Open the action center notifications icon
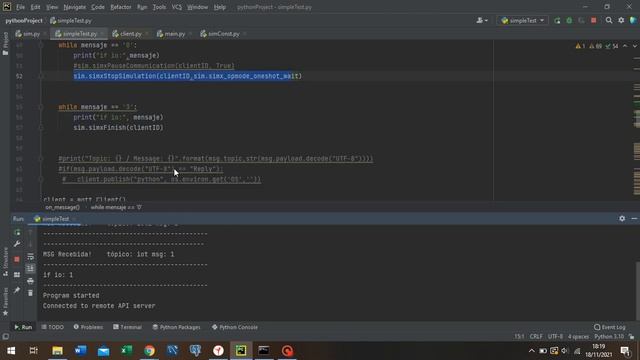Screen dimensions: 640x360 (625, 351)
